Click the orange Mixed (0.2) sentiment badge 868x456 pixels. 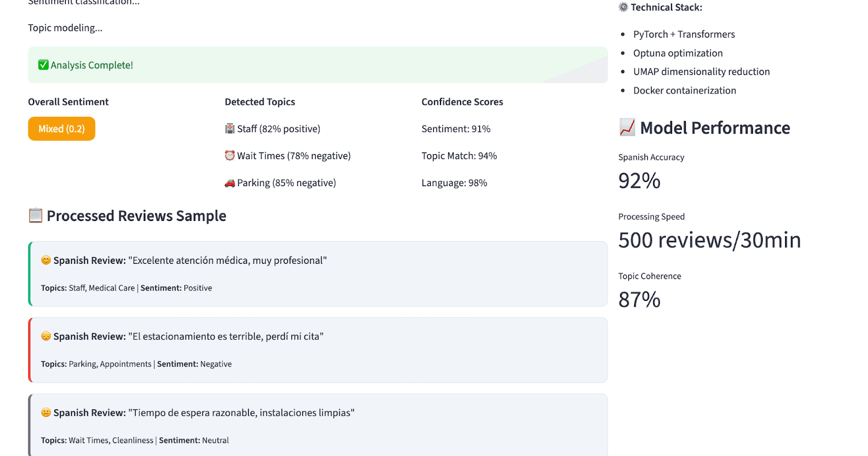click(61, 129)
